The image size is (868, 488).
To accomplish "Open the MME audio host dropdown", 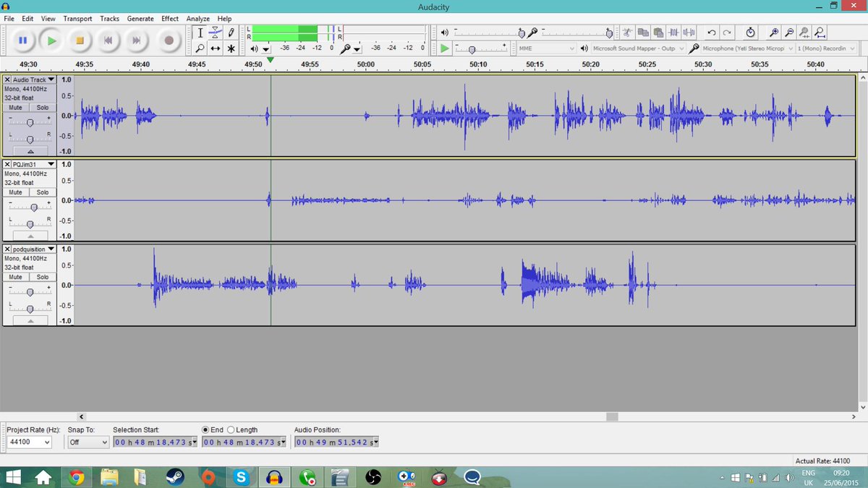I will tap(547, 48).
